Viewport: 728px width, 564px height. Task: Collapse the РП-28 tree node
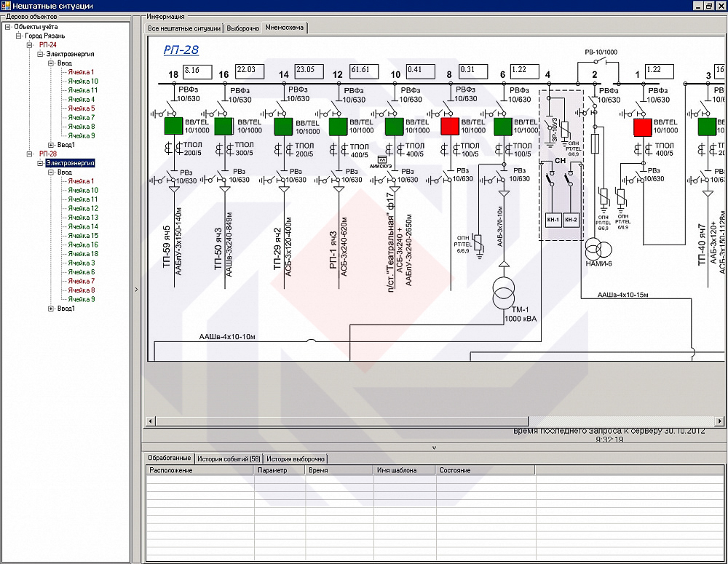[29, 154]
